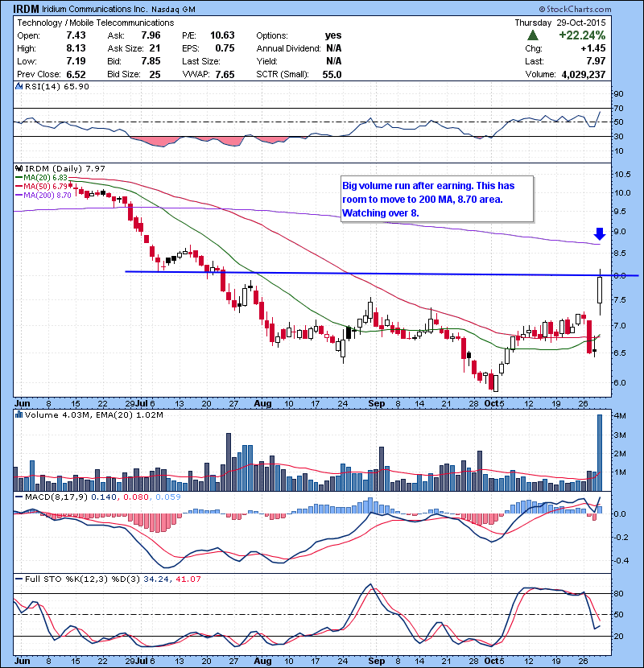644x668 pixels.
Task: Select the stochastic %K value 34.24
Action: point(156,579)
